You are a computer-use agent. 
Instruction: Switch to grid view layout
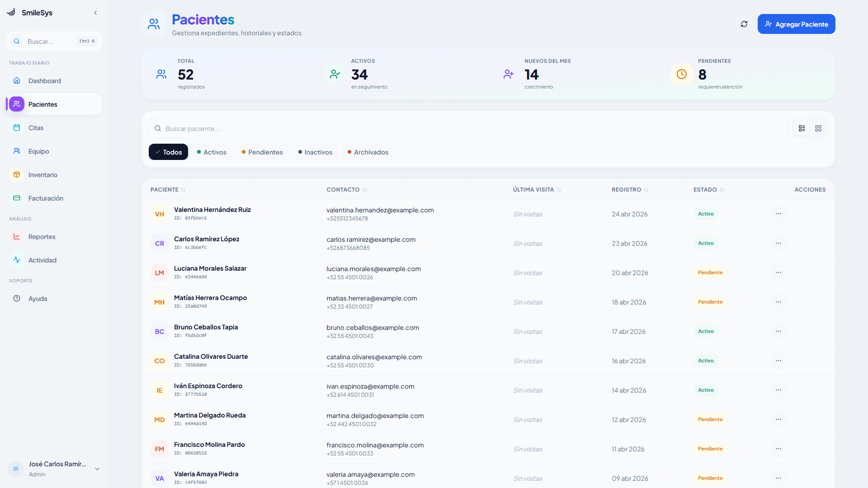click(x=818, y=128)
